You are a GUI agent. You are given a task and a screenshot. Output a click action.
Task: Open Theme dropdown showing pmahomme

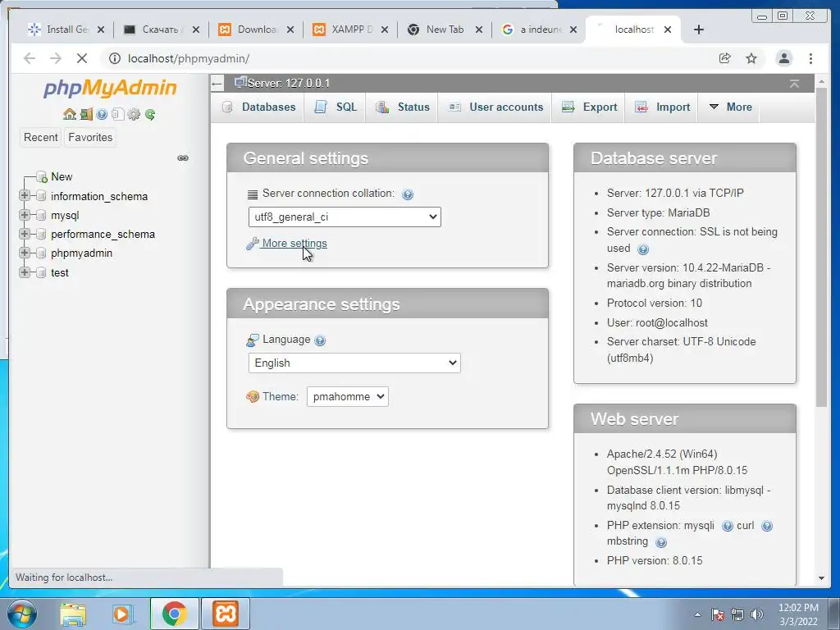tap(347, 397)
